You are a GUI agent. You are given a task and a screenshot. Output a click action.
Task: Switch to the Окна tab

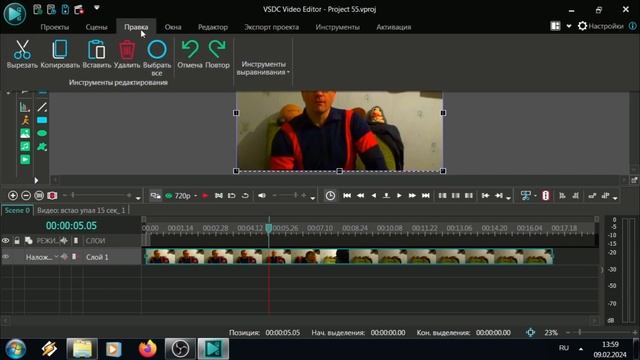[173, 27]
